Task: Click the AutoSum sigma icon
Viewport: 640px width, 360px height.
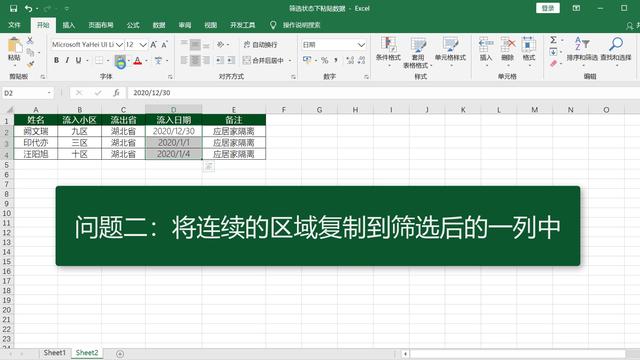Action: click(553, 40)
